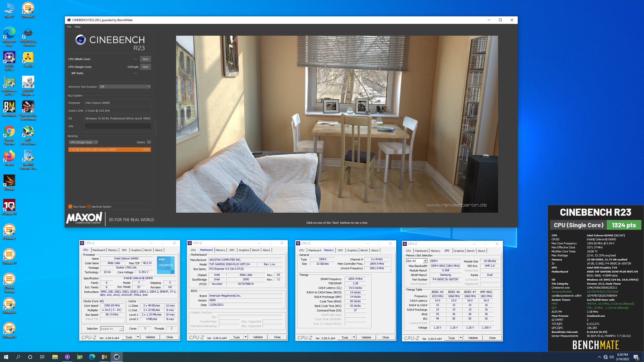Open Intel Extreme Tuning Utility icon
The width and height of the screenshot is (644, 362).
point(28,160)
